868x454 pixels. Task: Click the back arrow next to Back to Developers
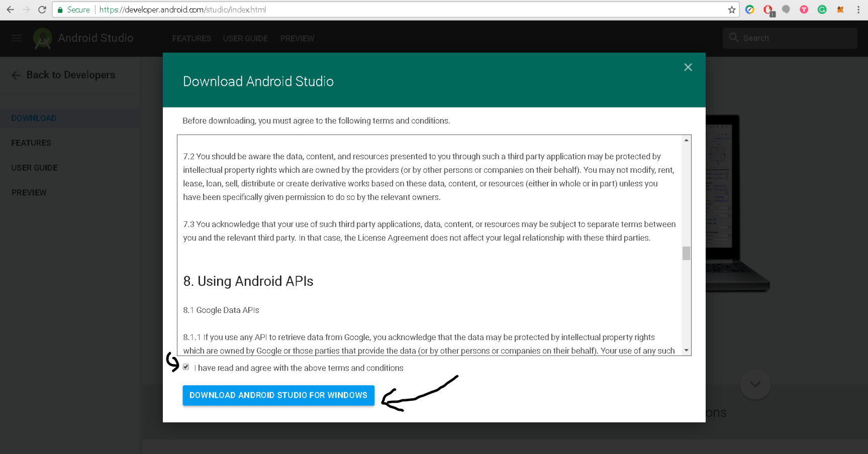pos(16,75)
